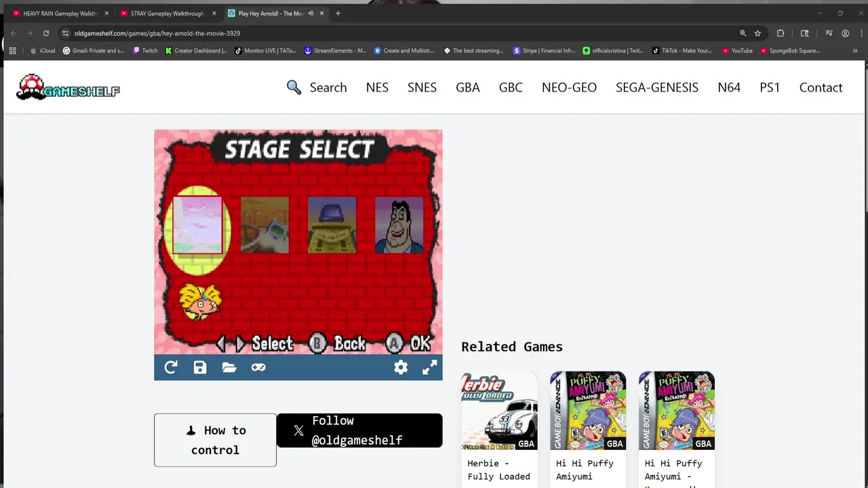Open the emulator settings gear
Viewport: 868px width, 488px height.
(401, 367)
